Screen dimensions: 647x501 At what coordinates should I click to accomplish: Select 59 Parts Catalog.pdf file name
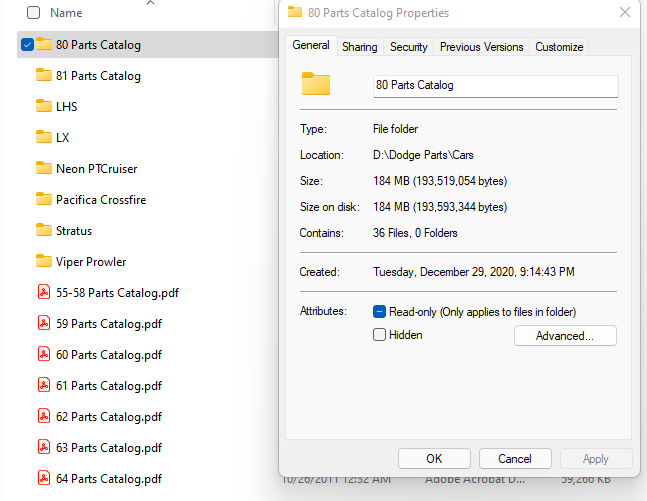pyautogui.click(x=109, y=324)
